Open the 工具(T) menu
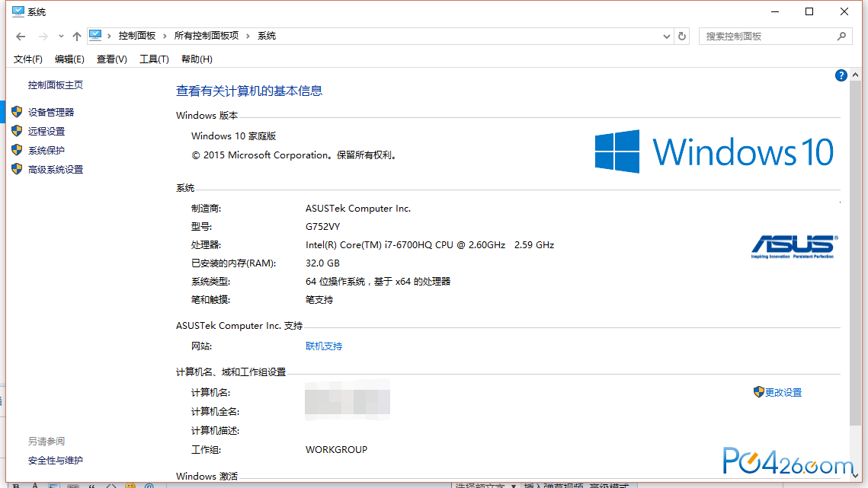The width and height of the screenshot is (868, 488). [154, 59]
